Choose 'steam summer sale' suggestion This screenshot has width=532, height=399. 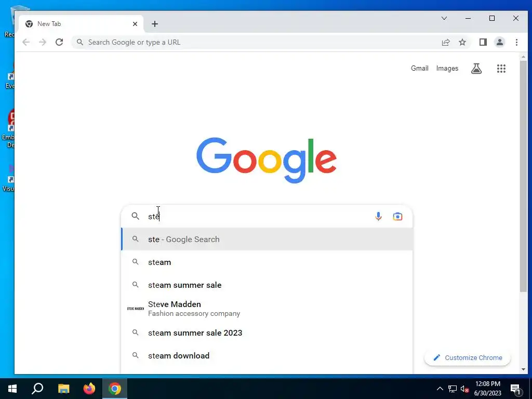coord(267,285)
